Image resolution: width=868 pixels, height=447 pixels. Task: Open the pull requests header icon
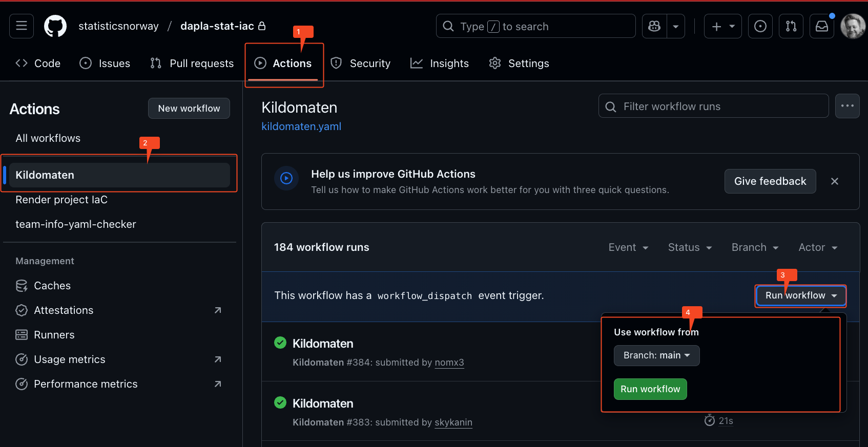(x=791, y=26)
